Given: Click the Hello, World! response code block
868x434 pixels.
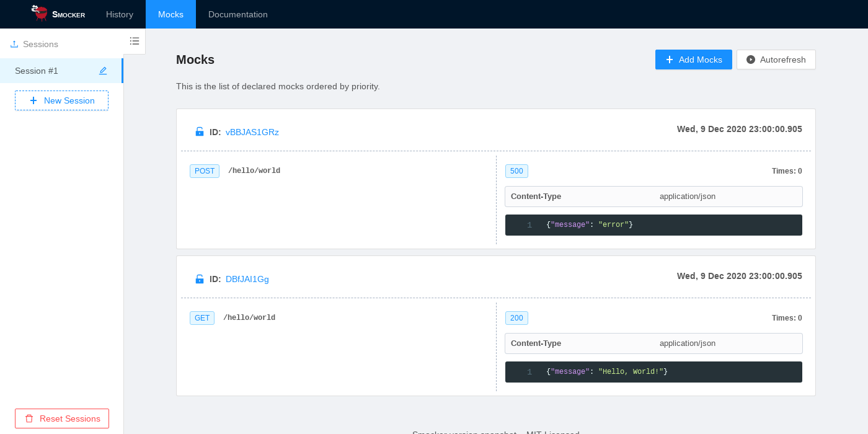Looking at the screenshot, I should pos(653,372).
